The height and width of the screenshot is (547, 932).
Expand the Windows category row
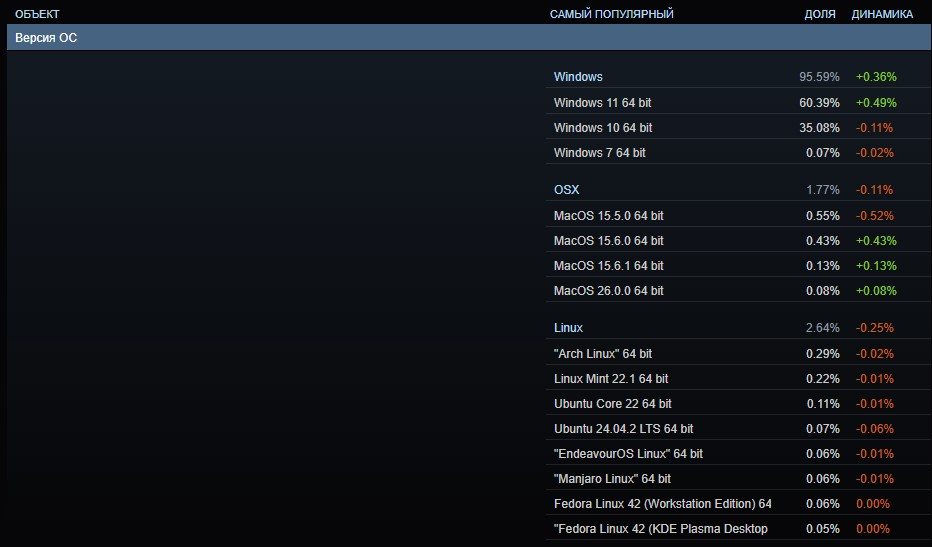[x=738, y=77]
